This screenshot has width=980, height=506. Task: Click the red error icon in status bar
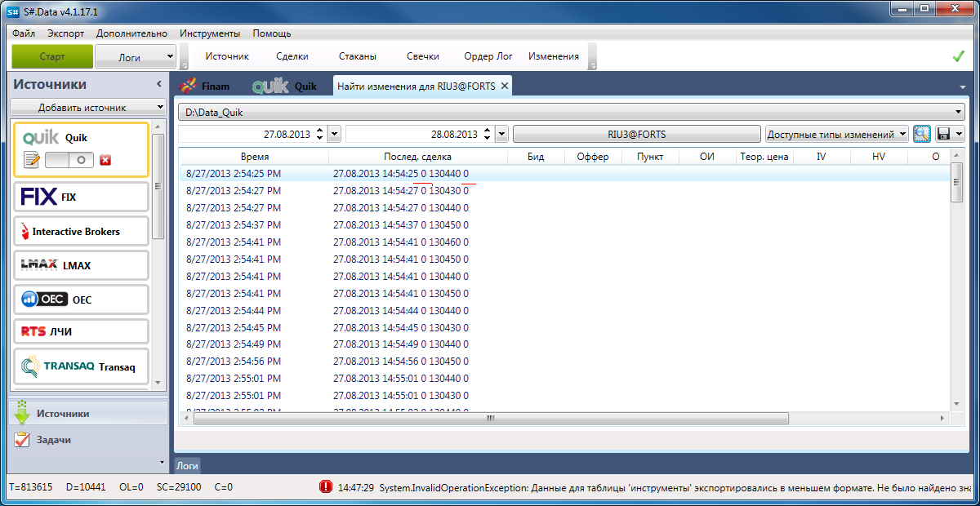coord(326,487)
